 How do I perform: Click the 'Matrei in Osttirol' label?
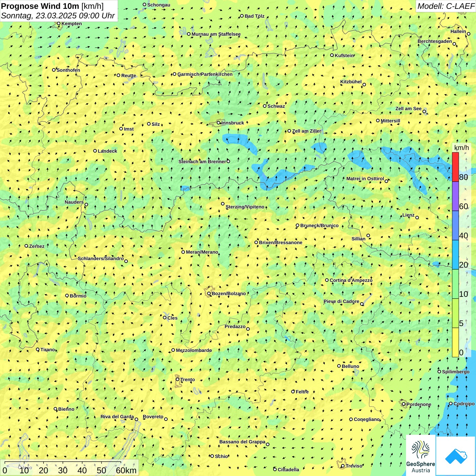pos(365,178)
